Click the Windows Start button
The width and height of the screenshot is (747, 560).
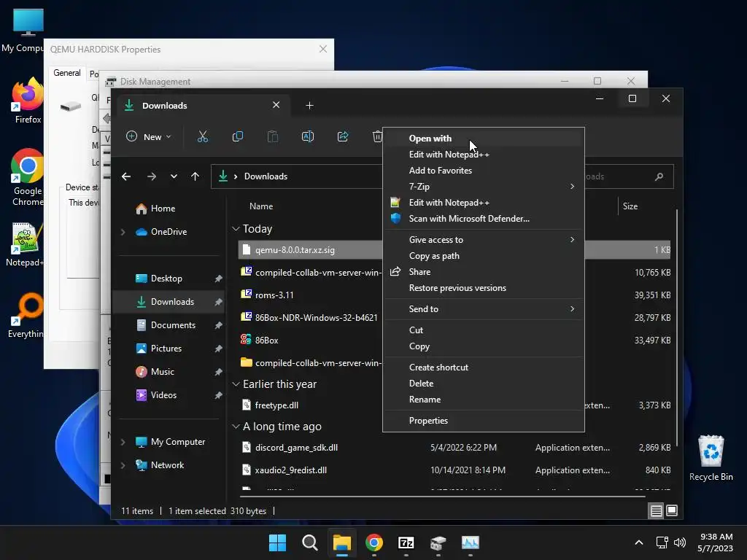tap(277, 542)
